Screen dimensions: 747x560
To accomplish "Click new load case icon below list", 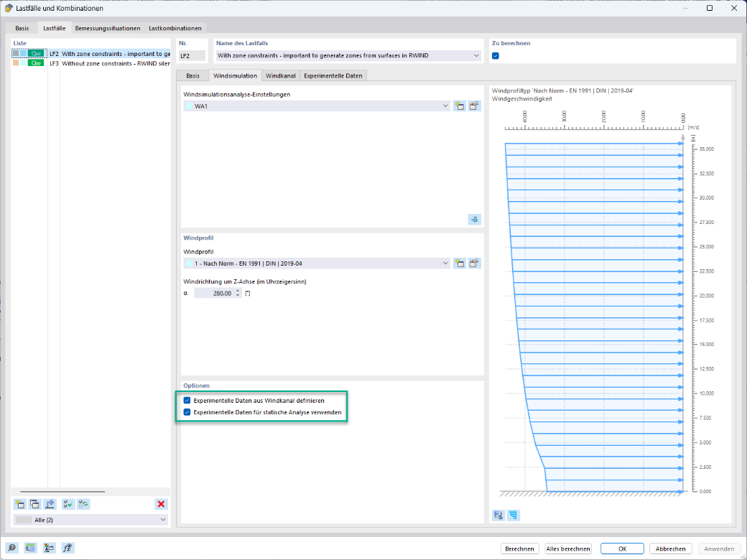I will pyautogui.click(x=19, y=504).
